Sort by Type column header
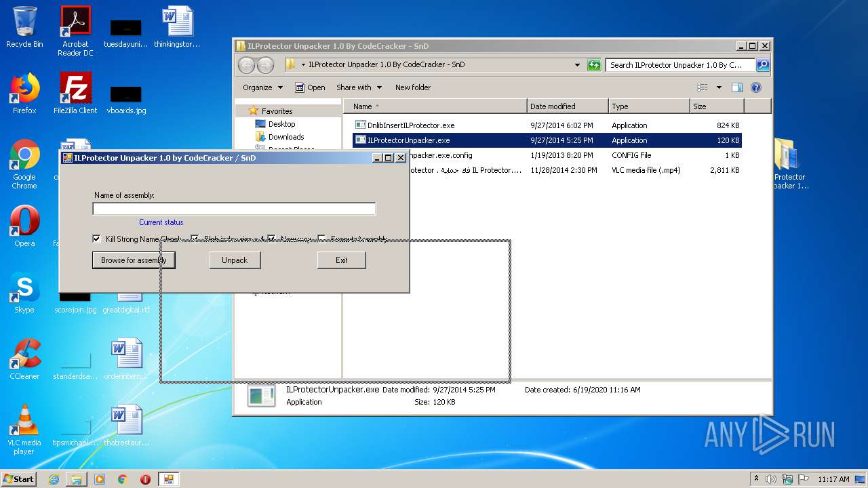The width and height of the screenshot is (868, 488). [649, 106]
